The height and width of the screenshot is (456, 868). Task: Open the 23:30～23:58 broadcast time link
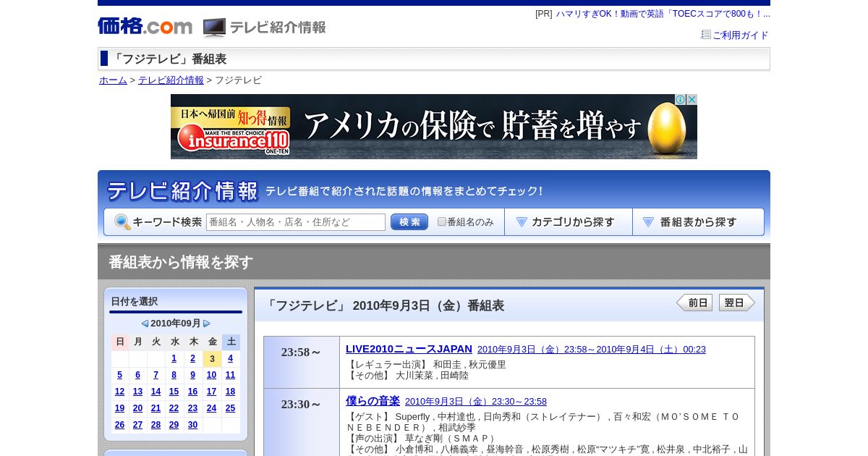tap(476, 402)
